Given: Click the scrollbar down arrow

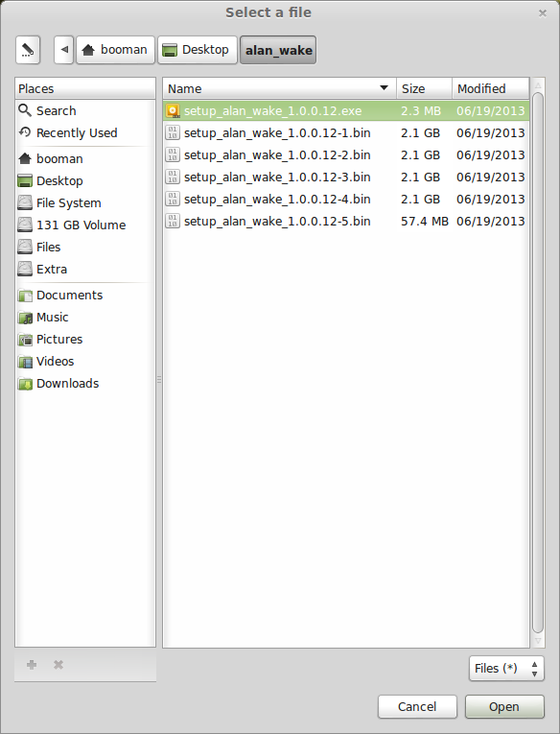Looking at the screenshot, I should tap(538, 640).
